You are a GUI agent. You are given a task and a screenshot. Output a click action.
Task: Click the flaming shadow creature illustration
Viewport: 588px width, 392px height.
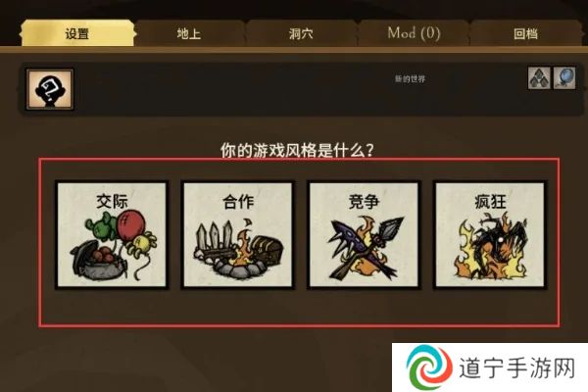pyautogui.click(x=491, y=247)
